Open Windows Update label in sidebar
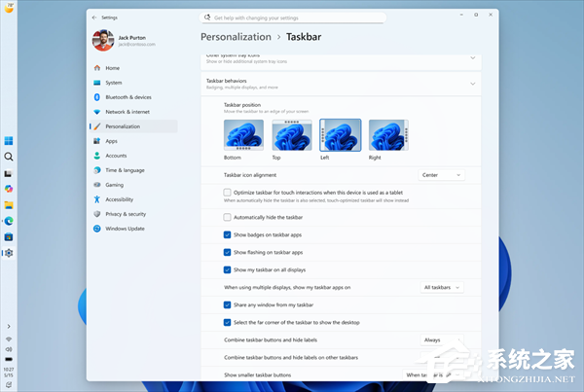Viewport: 584px width, 392px height. click(x=125, y=229)
